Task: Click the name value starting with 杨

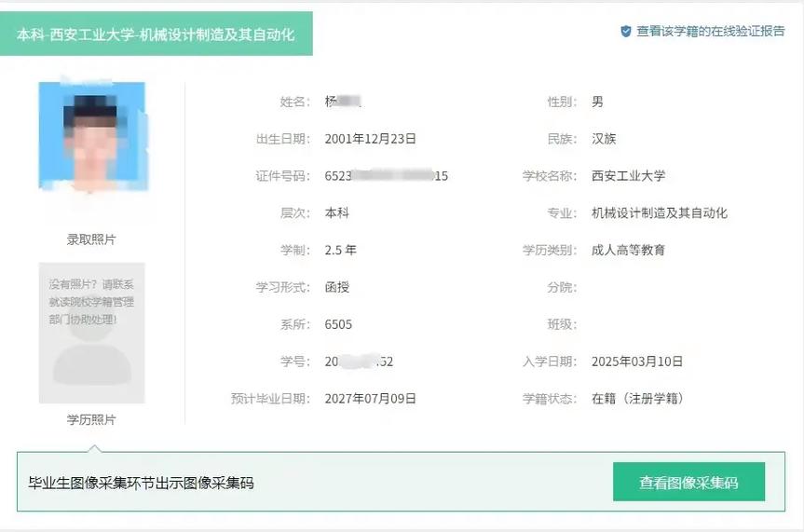Action: coord(343,102)
